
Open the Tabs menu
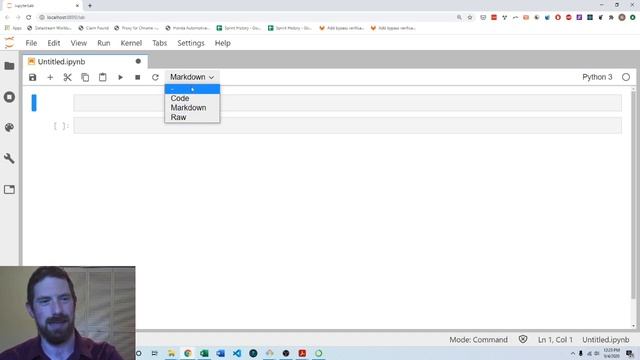(160, 43)
